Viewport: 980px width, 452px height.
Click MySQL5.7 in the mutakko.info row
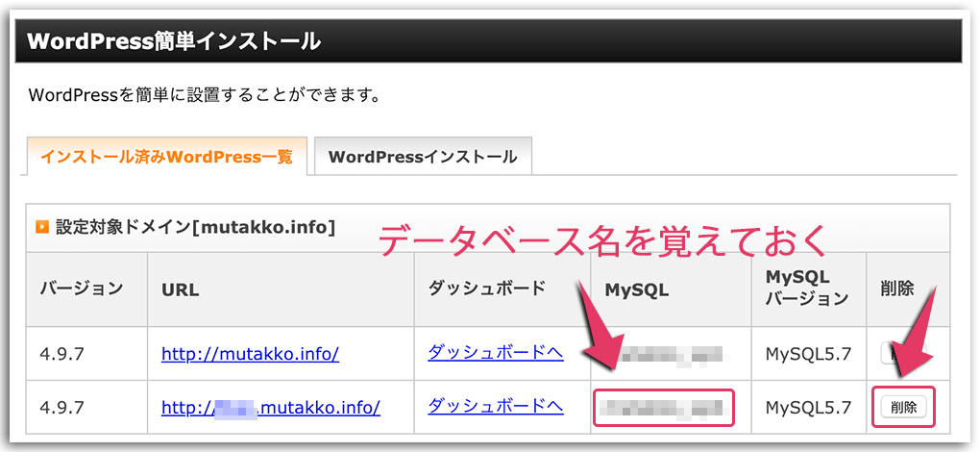(x=808, y=355)
